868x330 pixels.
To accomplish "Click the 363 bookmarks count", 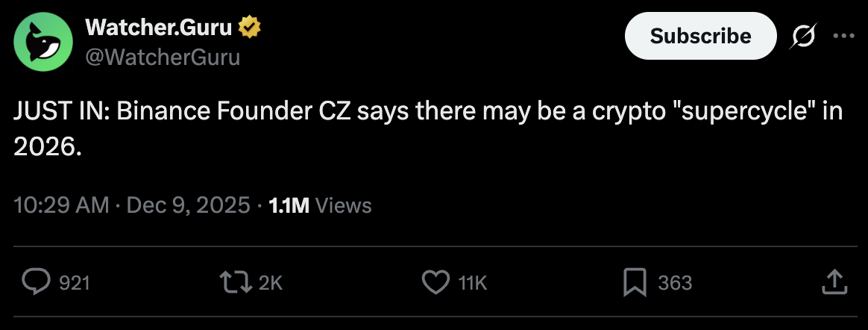I will [675, 283].
